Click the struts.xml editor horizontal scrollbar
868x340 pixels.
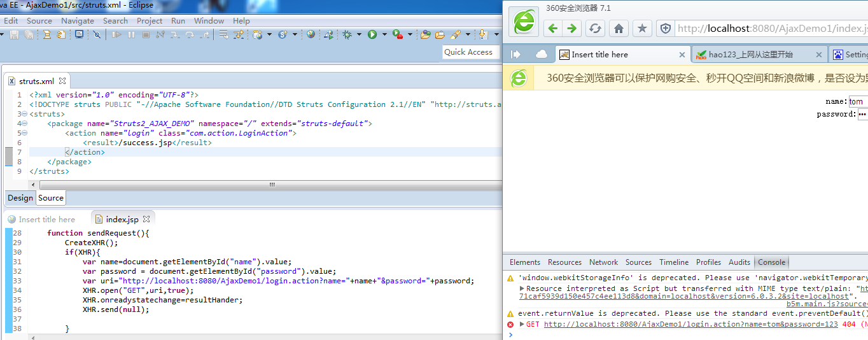pos(272,185)
